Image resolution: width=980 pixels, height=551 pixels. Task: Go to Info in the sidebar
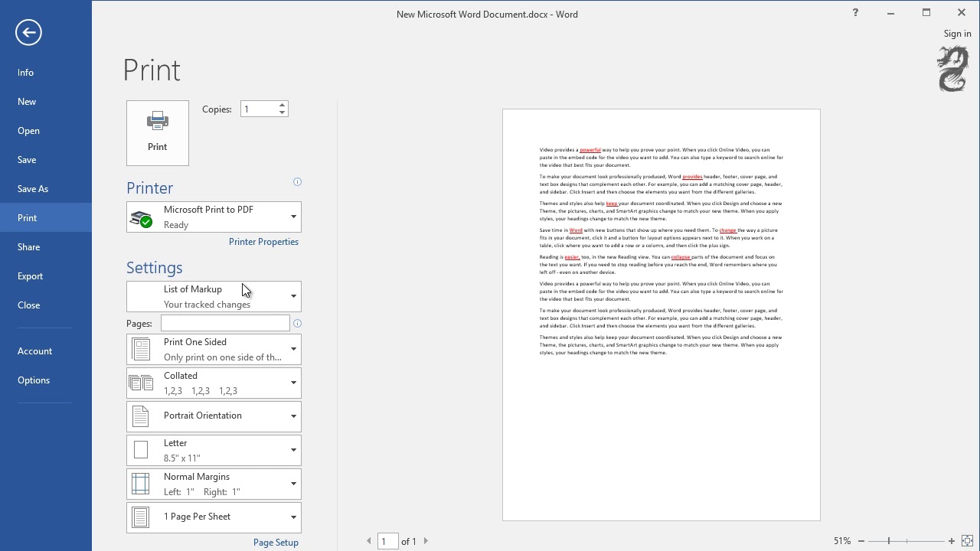click(46, 73)
